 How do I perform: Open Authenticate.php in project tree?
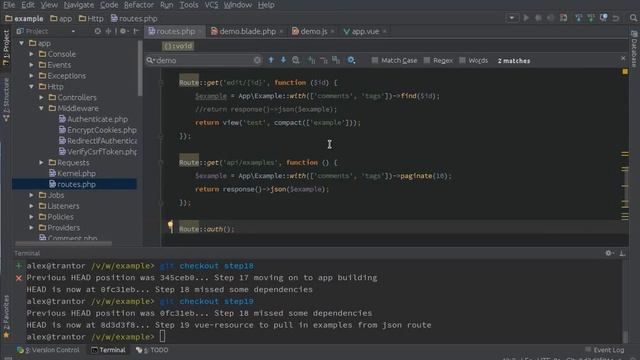coord(93,119)
